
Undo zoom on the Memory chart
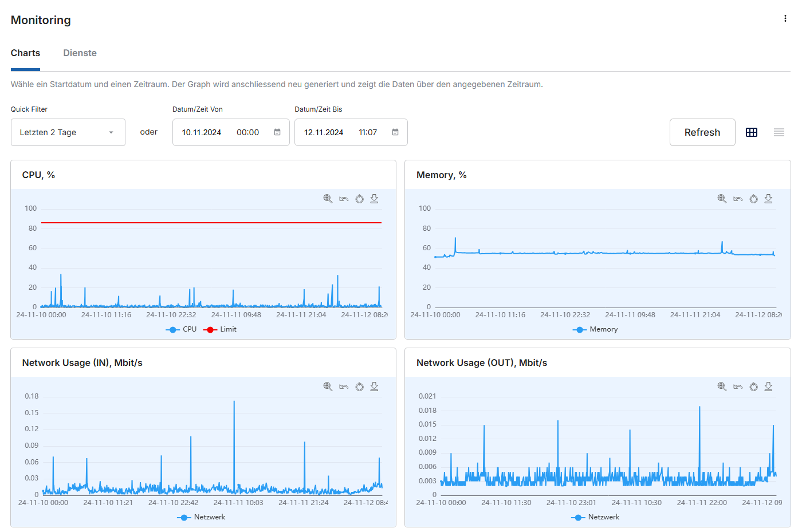738,199
